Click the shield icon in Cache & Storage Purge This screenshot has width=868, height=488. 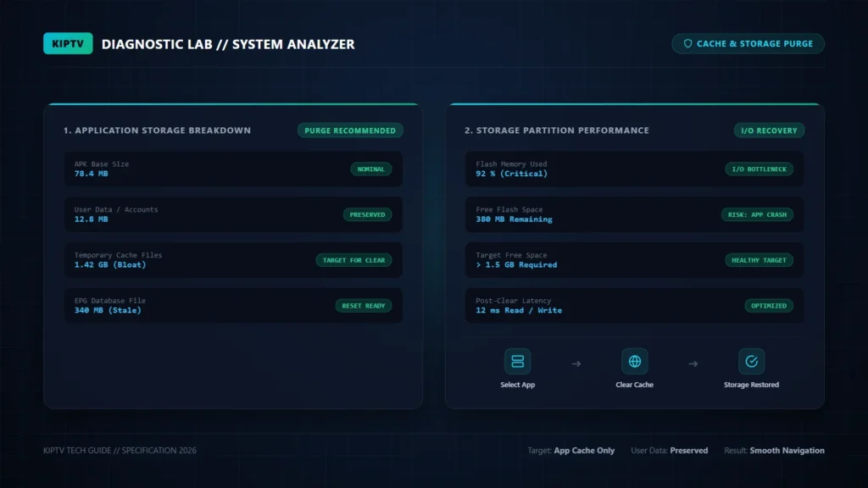pos(687,44)
